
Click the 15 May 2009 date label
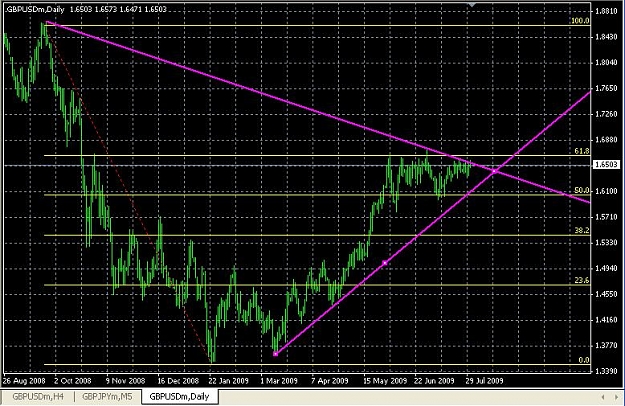(385, 381)
